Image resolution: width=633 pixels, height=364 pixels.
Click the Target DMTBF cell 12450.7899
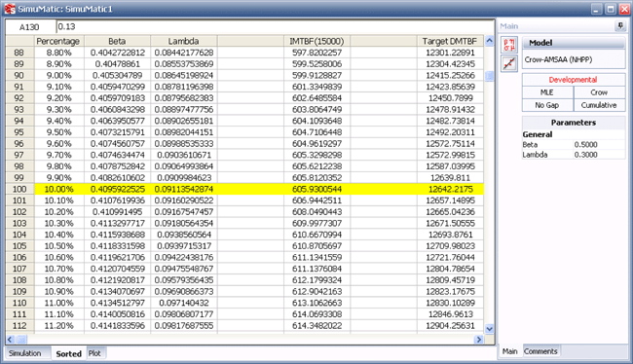pyautogui.click(x=450, y=98)
